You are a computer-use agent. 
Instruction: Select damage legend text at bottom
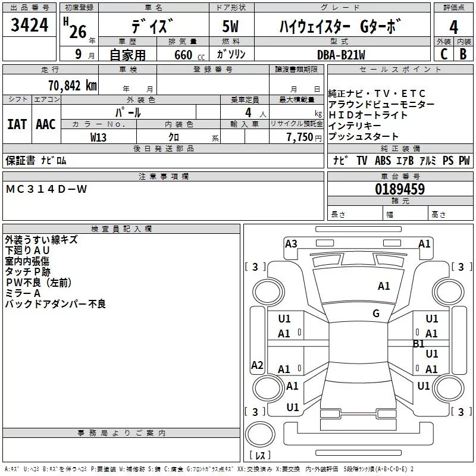(x=209, y=469)
